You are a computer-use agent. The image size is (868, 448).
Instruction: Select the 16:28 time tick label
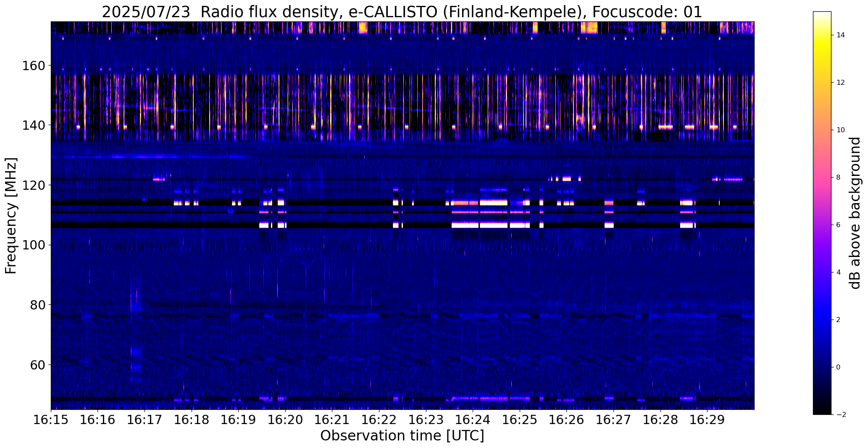660,420
